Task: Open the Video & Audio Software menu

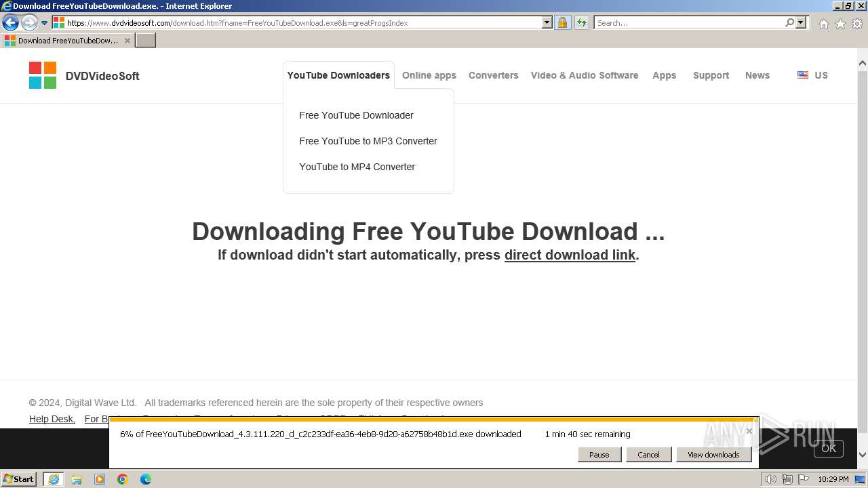Action: point(585,75)
